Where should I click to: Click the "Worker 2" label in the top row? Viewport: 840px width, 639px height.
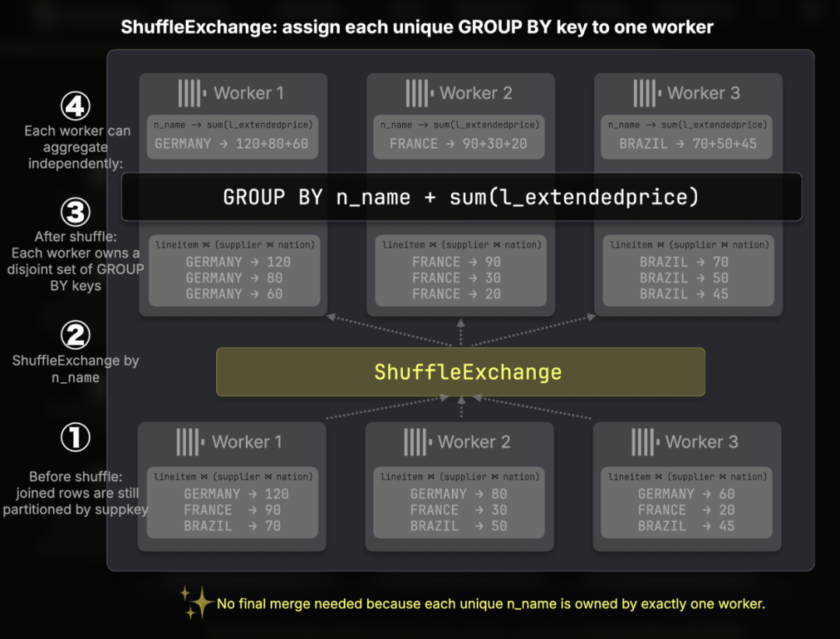[x=476, y=93]
